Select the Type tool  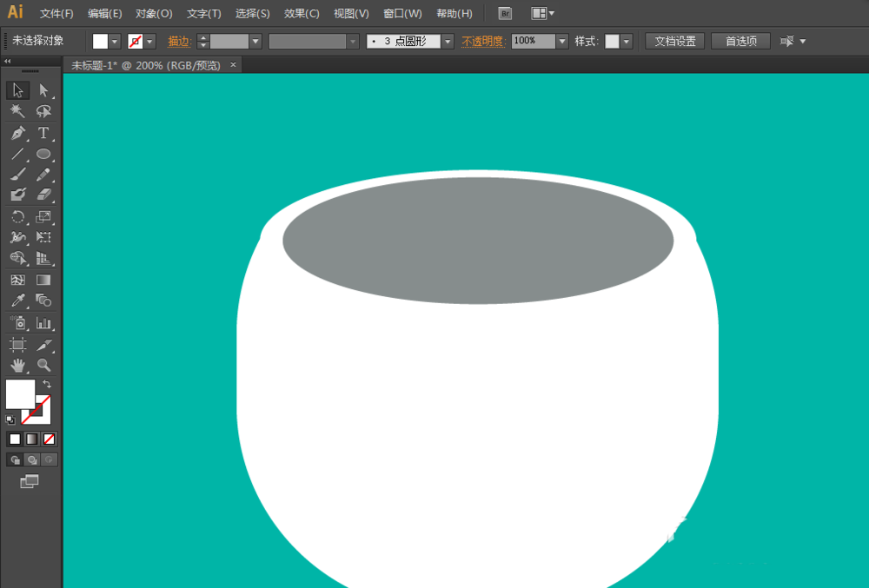click(x=43, y=133)
